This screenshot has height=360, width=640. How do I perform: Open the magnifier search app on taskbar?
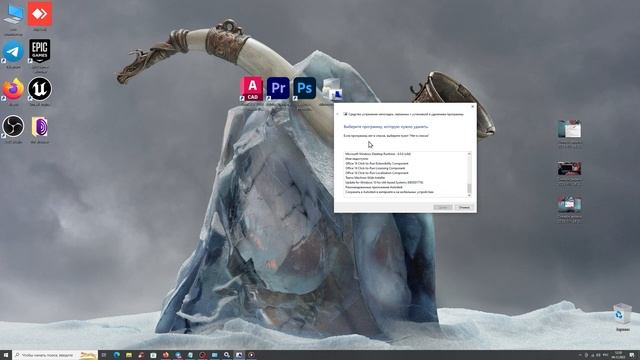[x=227, y=355]
